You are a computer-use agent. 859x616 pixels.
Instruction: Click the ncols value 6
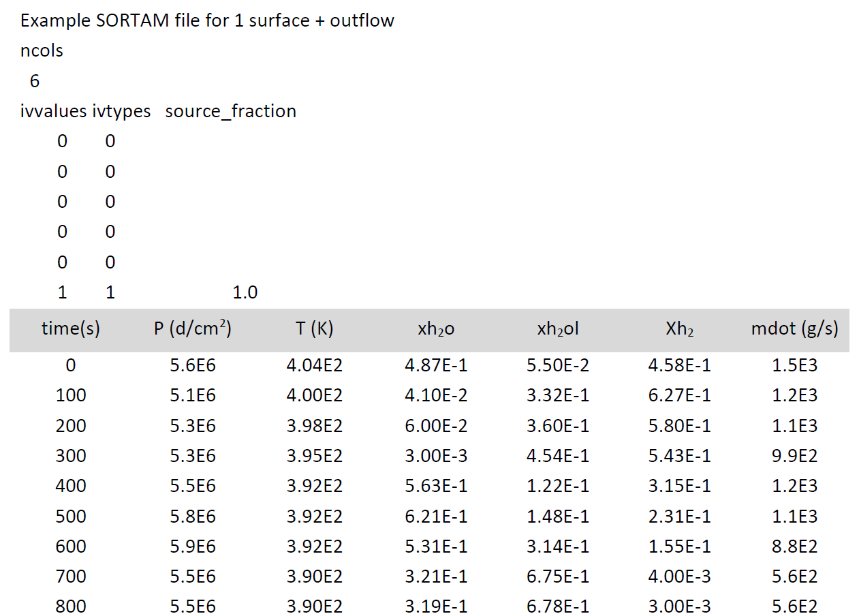(35, 82)
